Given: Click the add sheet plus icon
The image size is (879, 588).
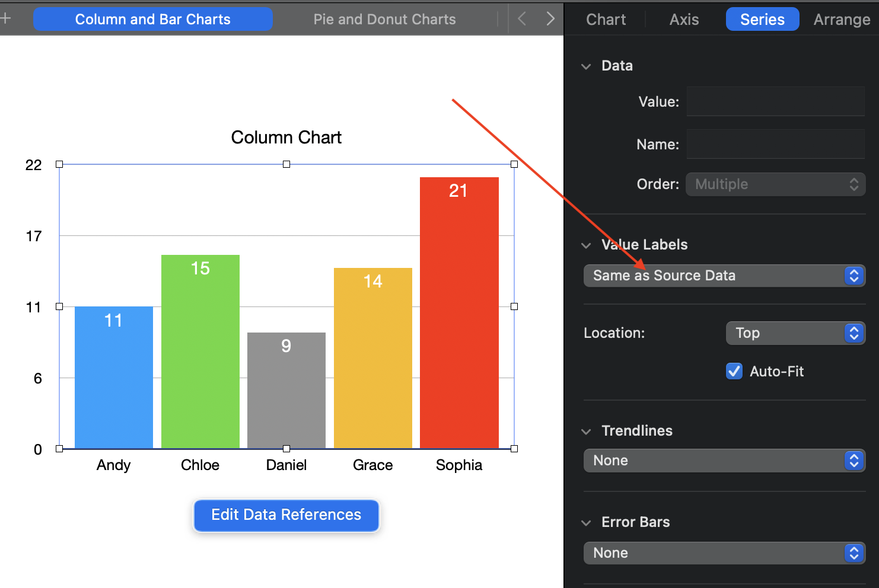Looking at the screenshot, I should [x=5, y=18].
